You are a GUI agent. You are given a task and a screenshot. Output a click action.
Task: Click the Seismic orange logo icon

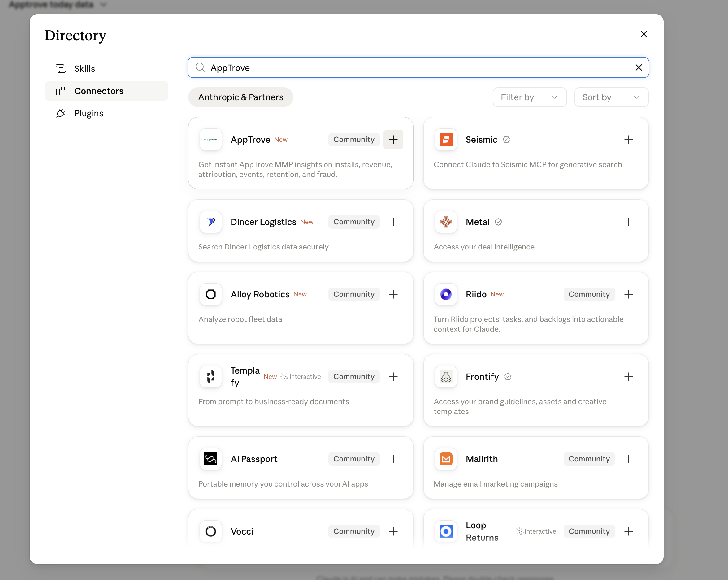pos(446,140)
